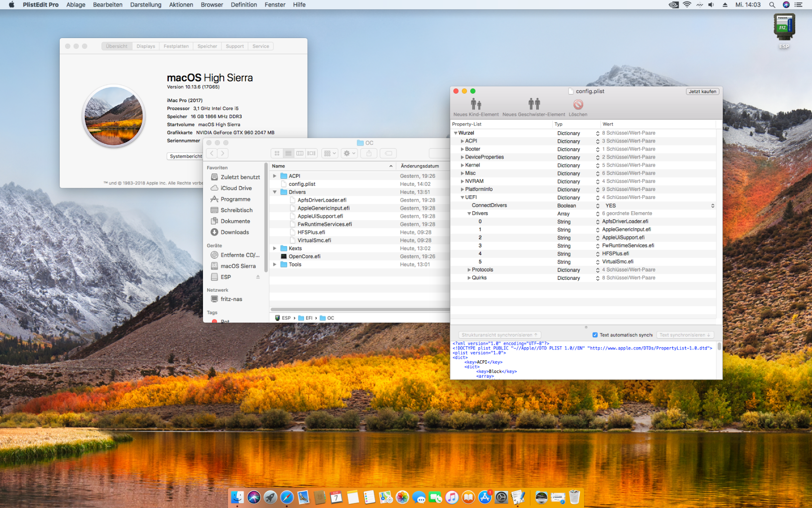812x508 pixels.
Task: Click the Jetzt kaufen button
Action: coord(702,92)
